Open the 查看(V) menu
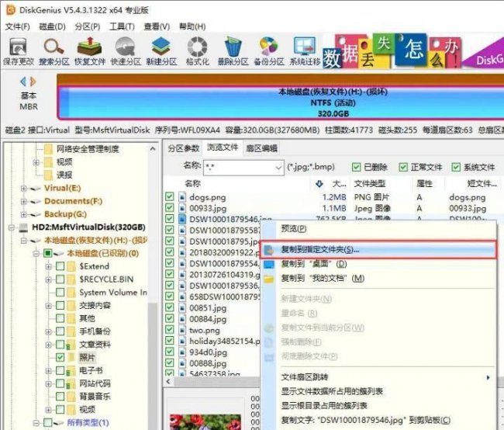 click(157, 26)
